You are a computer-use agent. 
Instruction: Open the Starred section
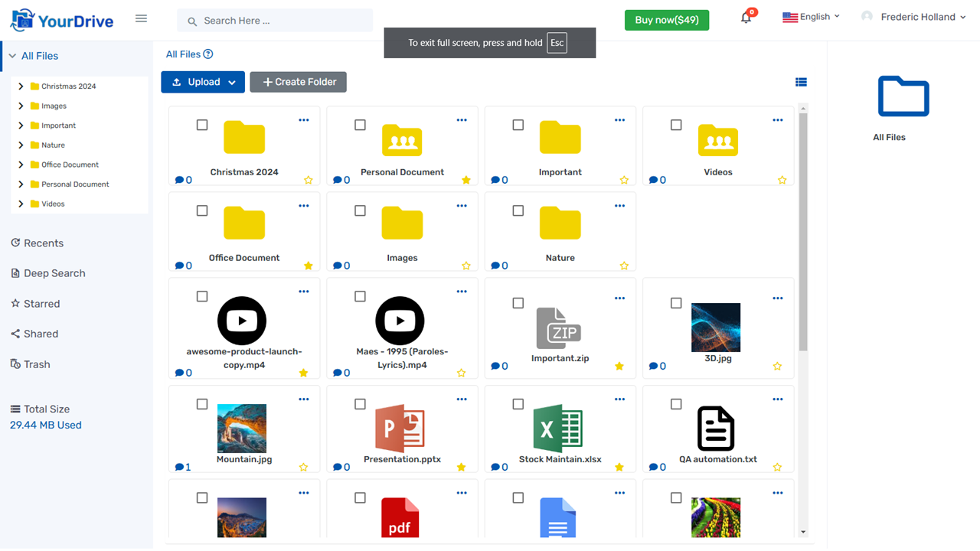pos(41,304)
